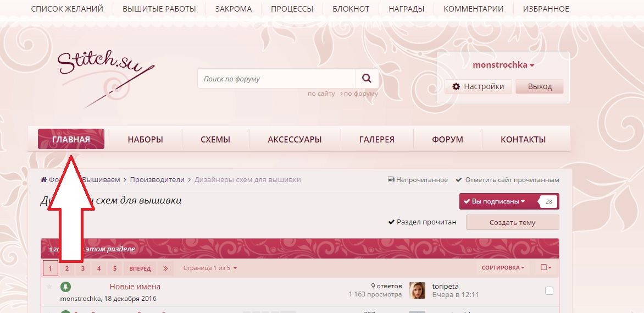Image resolution: width=644 pixels, height=313 pixels.
Task: Tick the checkbox for the Новые имена topic
Action: point(549,290)
